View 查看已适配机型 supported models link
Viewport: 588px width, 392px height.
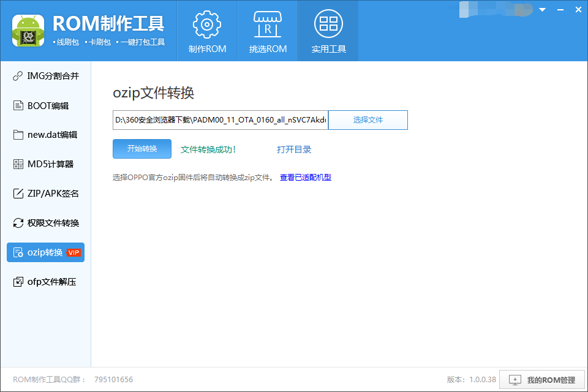(x=306, y=177)
